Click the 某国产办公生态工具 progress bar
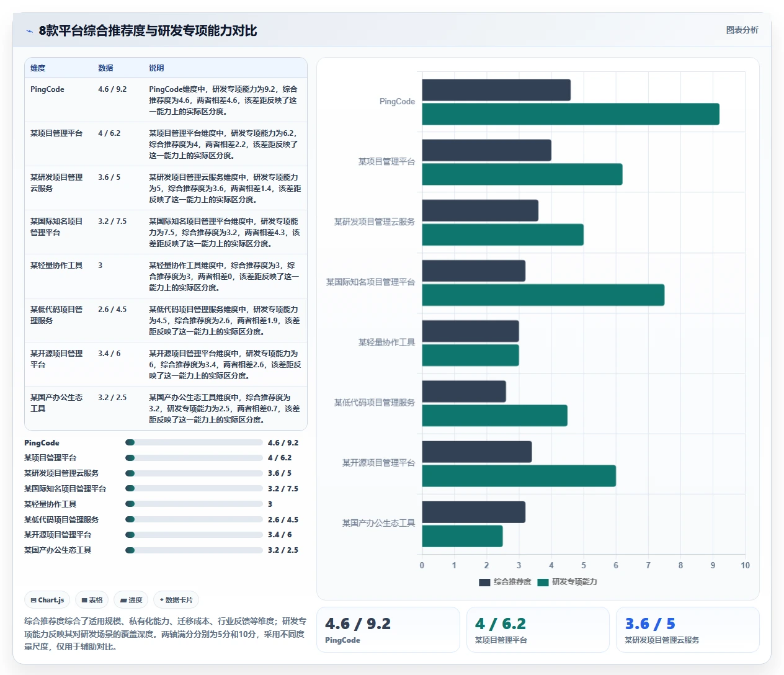The height and width of the screenshot is (675, 784). (x=194, y=550)
